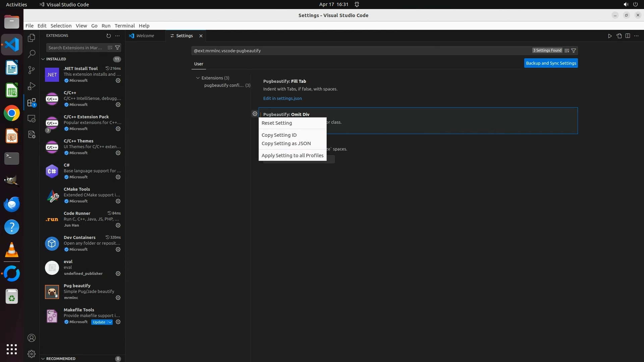Collapse the INSTALLED extensions section

point(43,59)
